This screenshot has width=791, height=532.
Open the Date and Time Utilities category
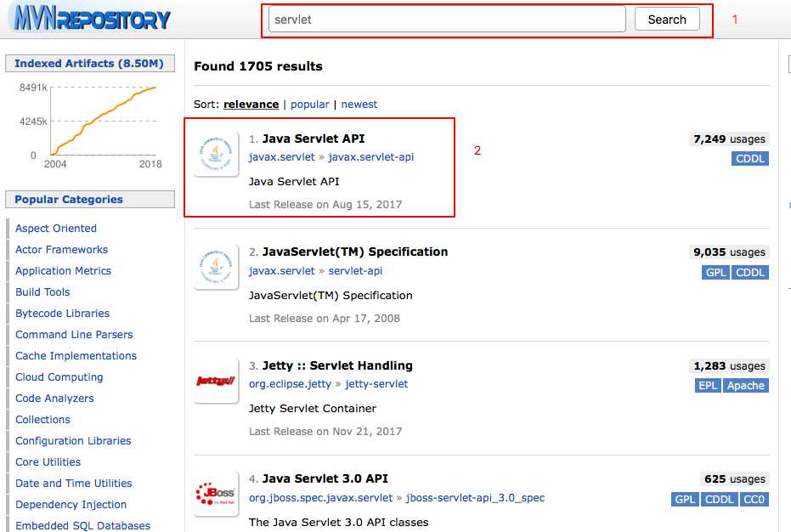click(x=74, y=483)
